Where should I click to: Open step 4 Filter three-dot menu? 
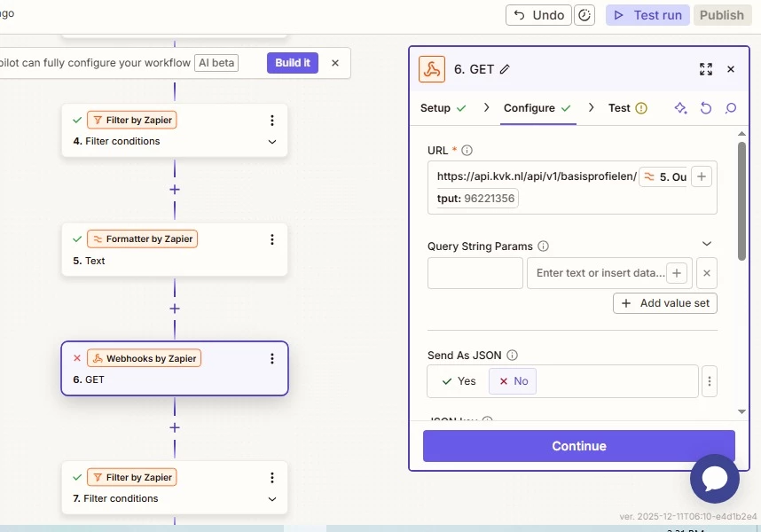pos(272,121)
